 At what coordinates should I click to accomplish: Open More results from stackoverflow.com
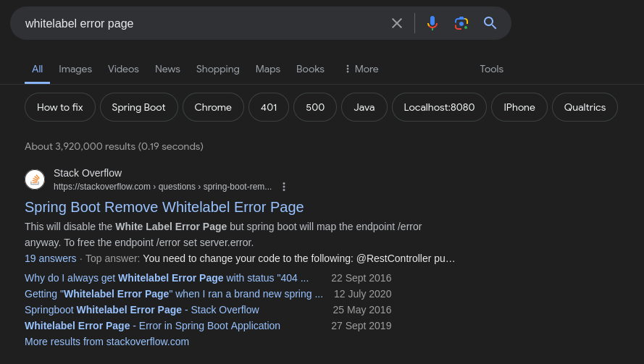106,342
